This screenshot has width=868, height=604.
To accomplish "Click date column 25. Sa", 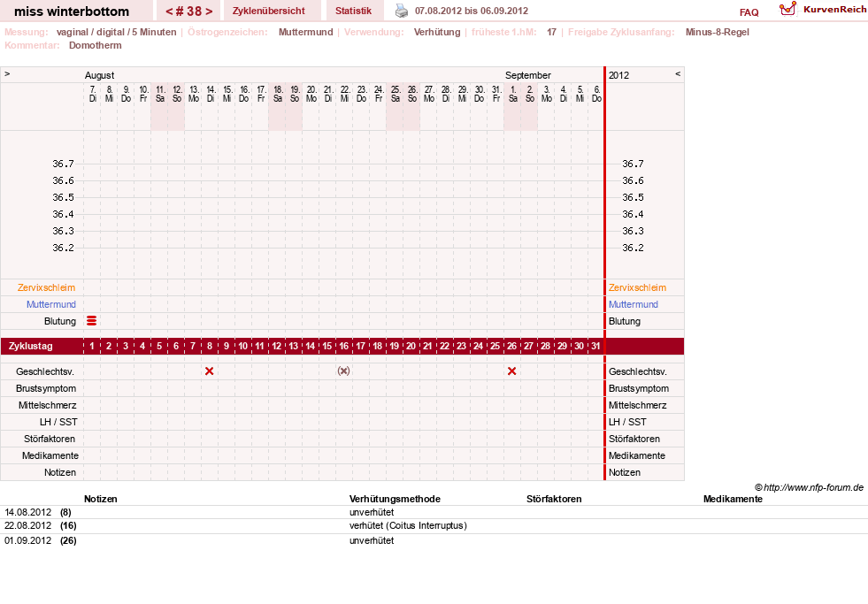I will tap(396, 94).
